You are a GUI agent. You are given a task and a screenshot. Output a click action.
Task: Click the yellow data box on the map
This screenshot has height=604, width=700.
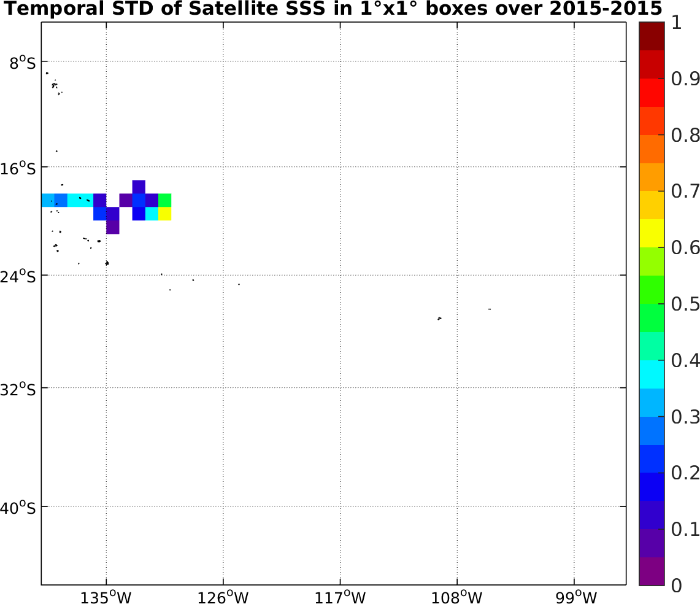tap(165, 214)
